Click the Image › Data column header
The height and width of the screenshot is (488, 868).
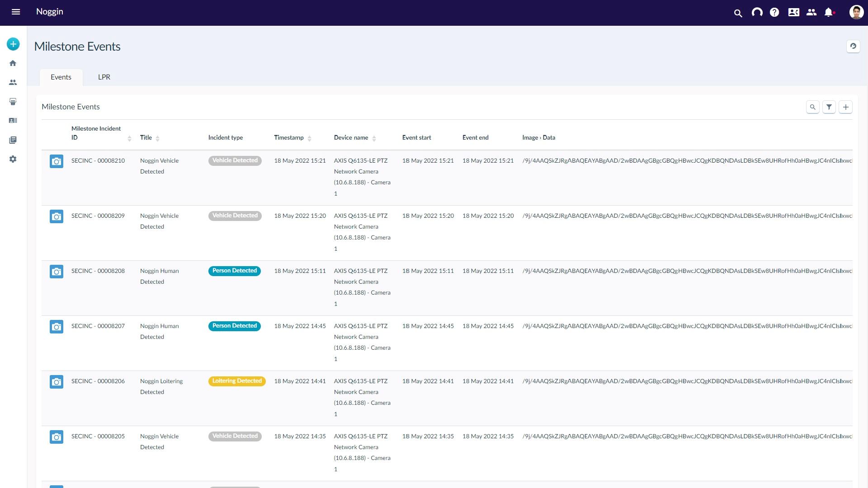click(x=539, y=138)
